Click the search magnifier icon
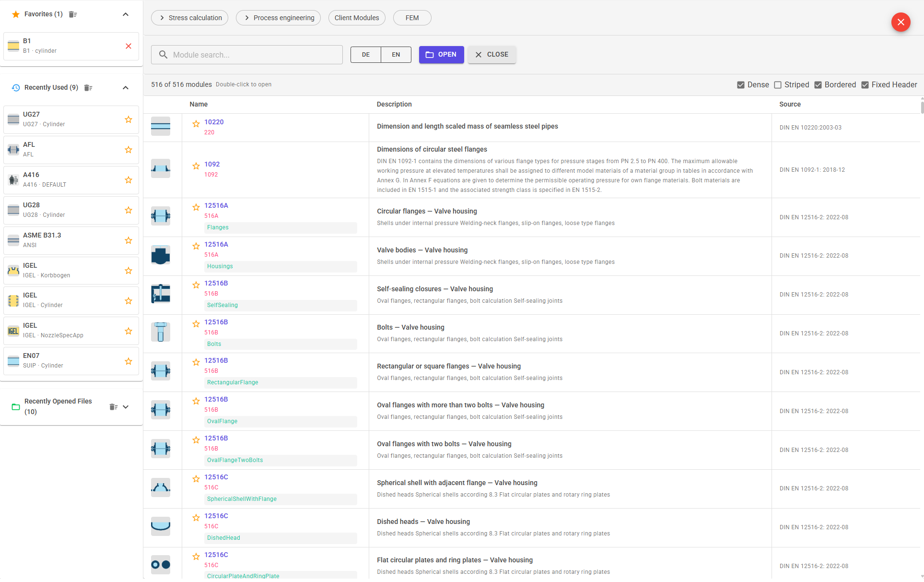Viewport: 924px width, 582px height. coord(163,55)
